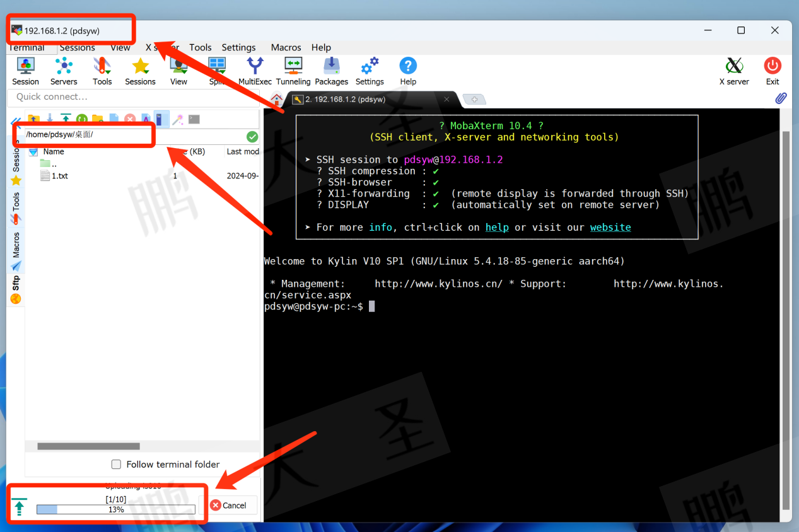Collapse sidebar with double chevron icon

[x=16, y=122]
